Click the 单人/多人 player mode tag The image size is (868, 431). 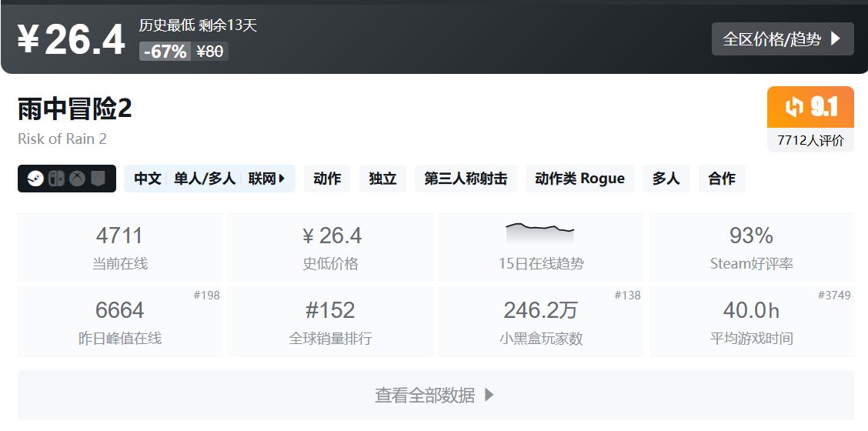coord(205,179)
